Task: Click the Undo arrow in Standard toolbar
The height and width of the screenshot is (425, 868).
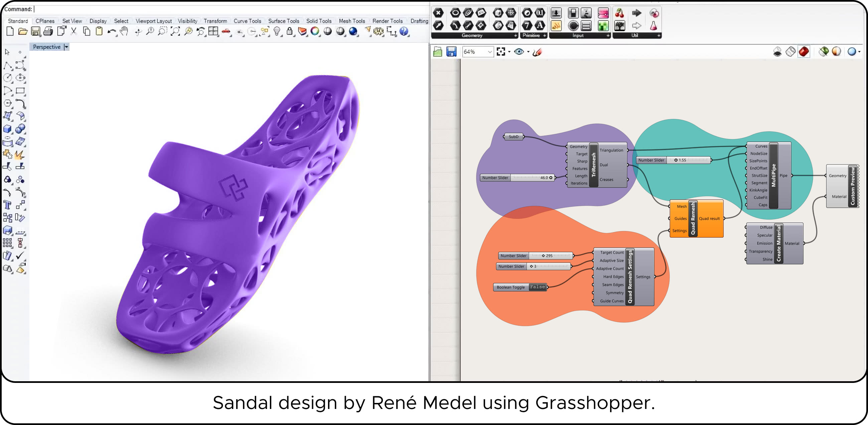Action: pyautogui.click(x=112, y=32)
